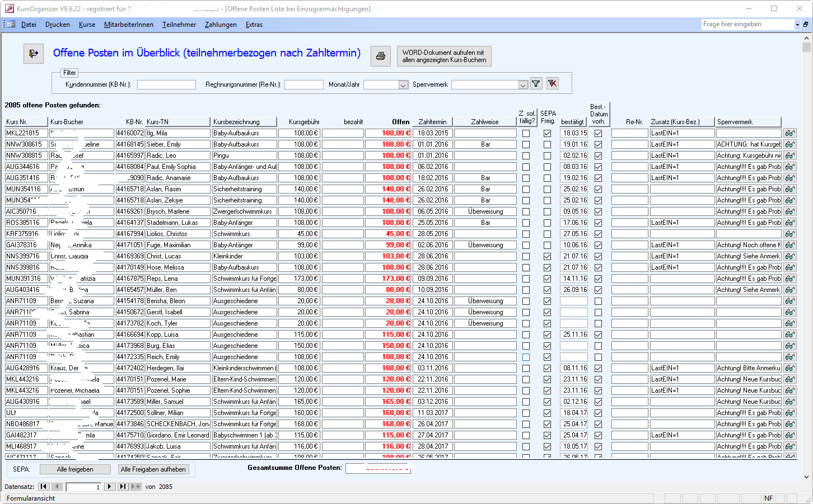This screenshot has width=813, height=504.
Task: Clear filter with the red-crossed funnel icon
Action: (x=553, y=84)
